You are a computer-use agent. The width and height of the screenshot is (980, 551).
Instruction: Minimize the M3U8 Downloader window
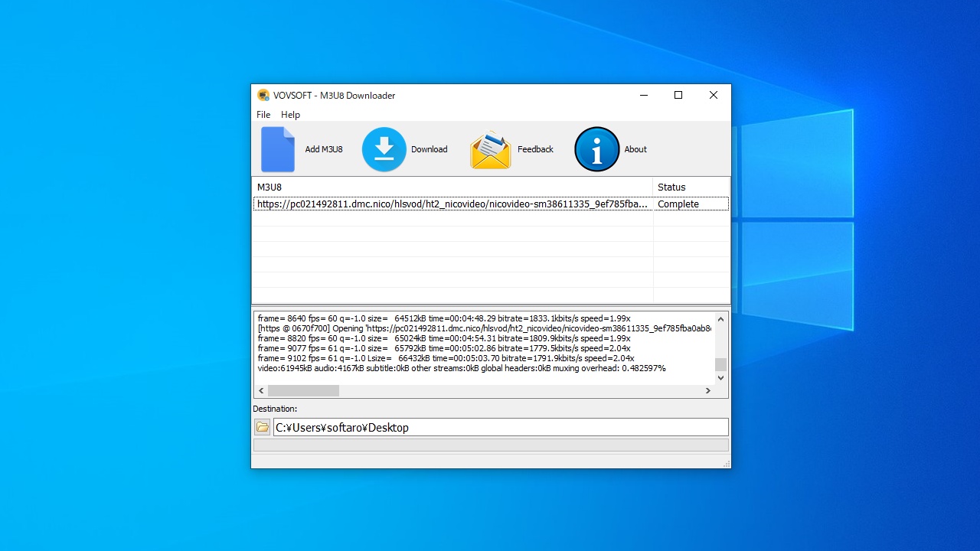pyautogui.click(x=643, y=96)
